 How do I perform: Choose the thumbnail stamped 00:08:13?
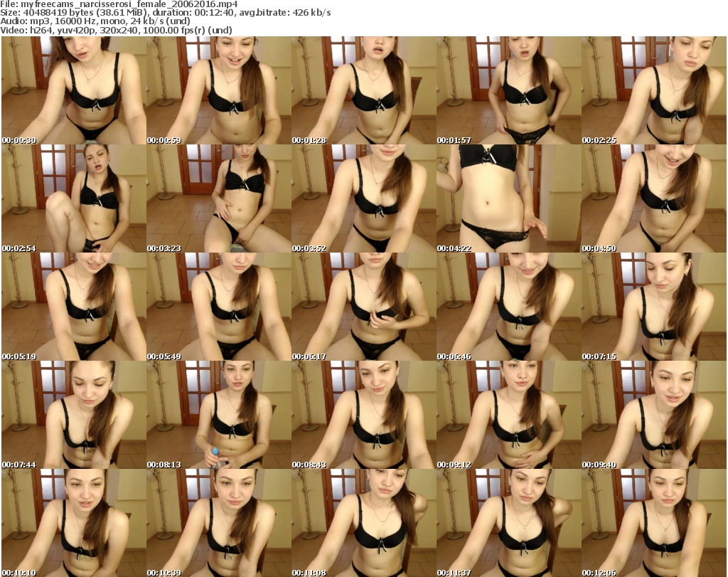coord(219,415)
